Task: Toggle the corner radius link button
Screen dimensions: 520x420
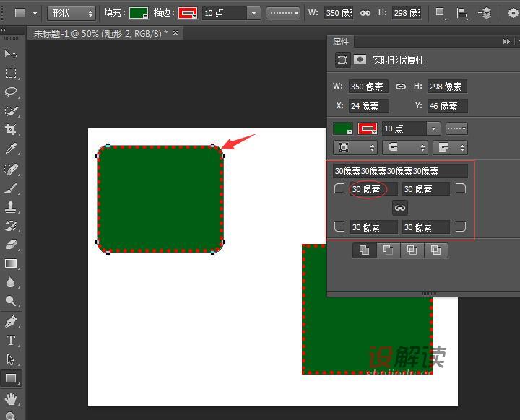Action: click(x=400, y=208)
